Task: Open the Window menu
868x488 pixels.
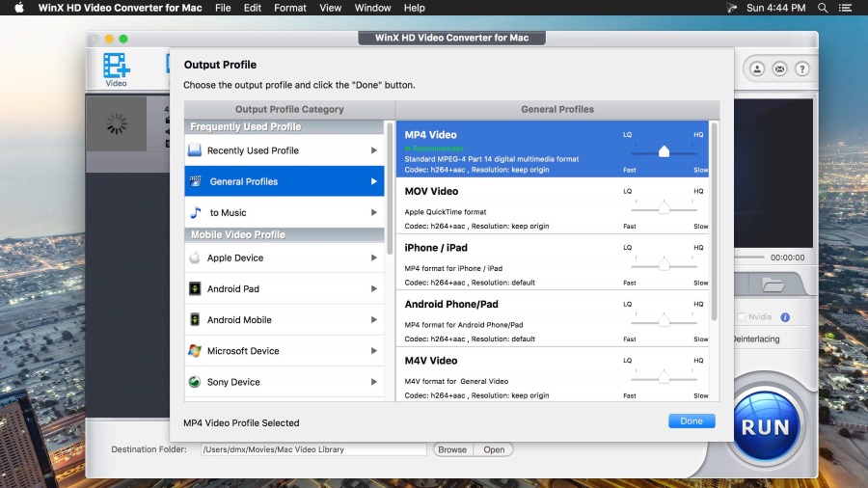Action: pyautogui.click(x=372, y=8)
